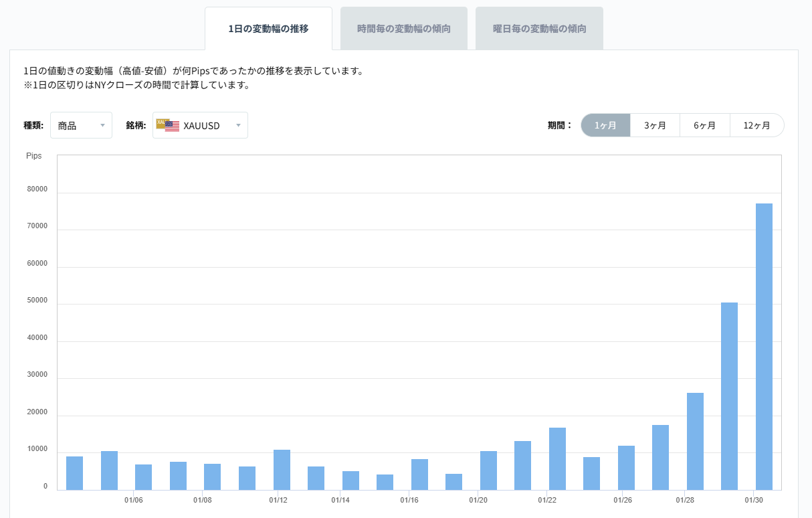Viewport: 812px width, 518px height.
Task: Select the 12ヶ月 period button
Action: coord(756,125)
